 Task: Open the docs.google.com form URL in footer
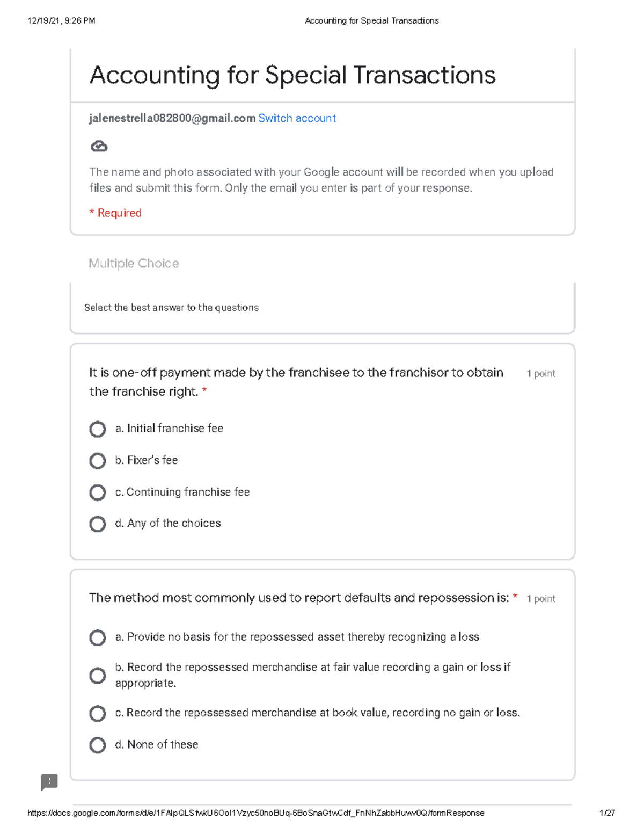255,813
